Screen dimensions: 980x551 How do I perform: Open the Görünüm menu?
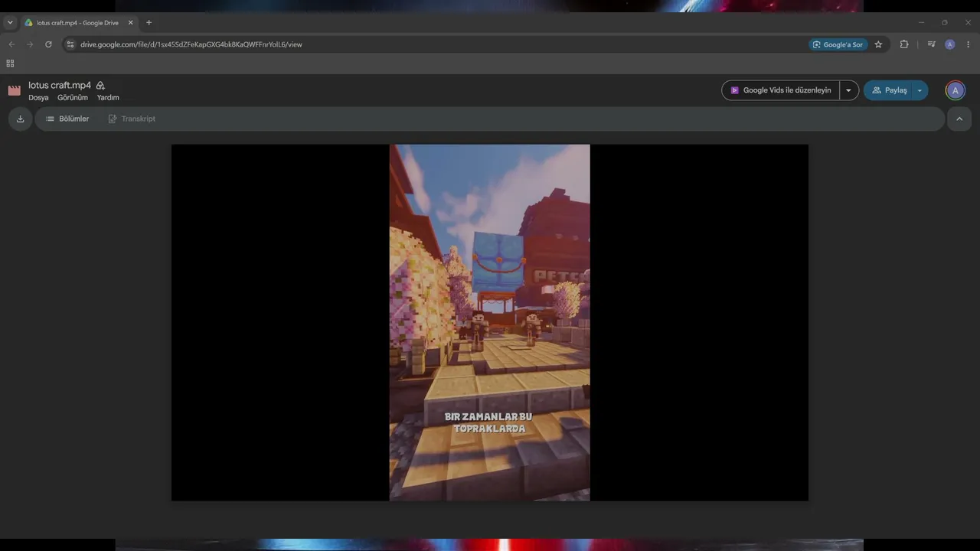click(73, 98)
